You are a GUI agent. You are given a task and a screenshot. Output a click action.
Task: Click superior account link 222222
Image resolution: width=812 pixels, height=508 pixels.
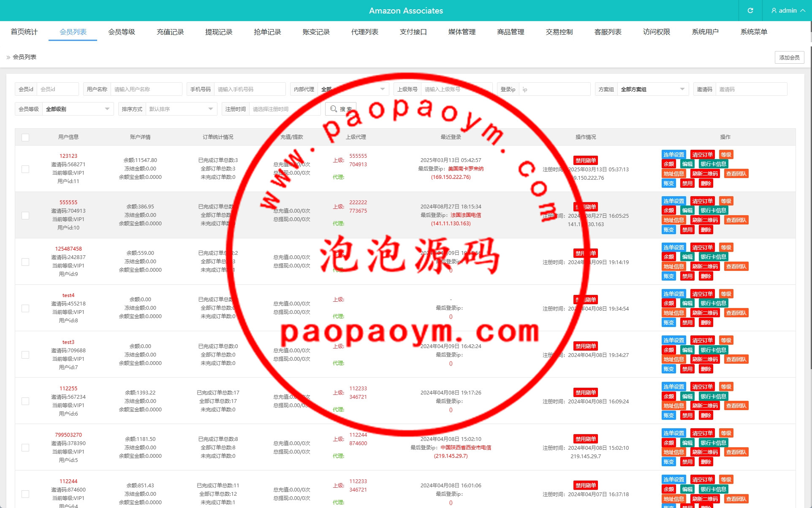pos(358,202)
